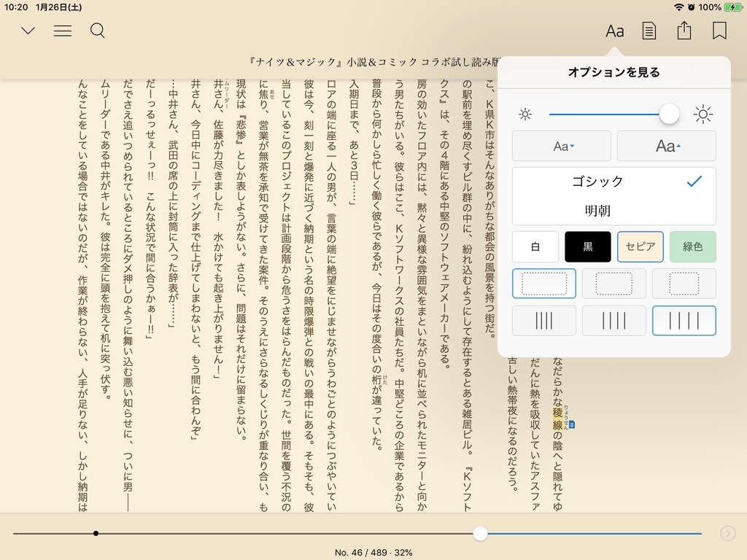Move the page progress slider knob
Screen dimensions: 747x560
tap(479, 534)
